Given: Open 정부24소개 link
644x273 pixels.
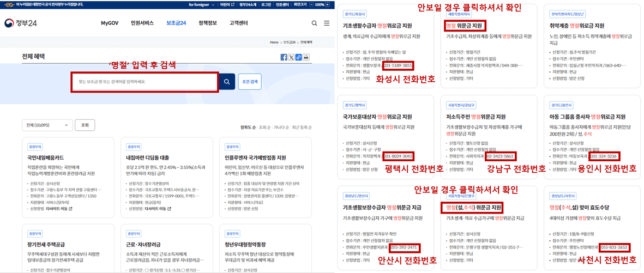Looking at the screenshot, I should coord(248,4).
